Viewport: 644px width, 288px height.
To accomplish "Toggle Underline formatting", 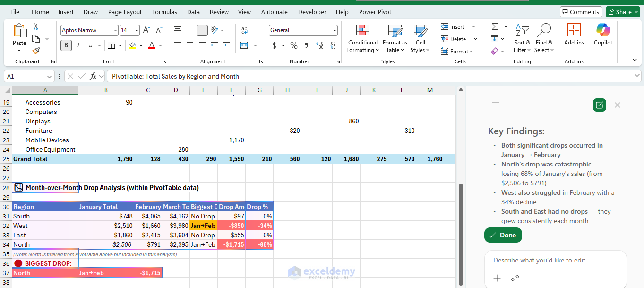I will click(x=89, y=45).
